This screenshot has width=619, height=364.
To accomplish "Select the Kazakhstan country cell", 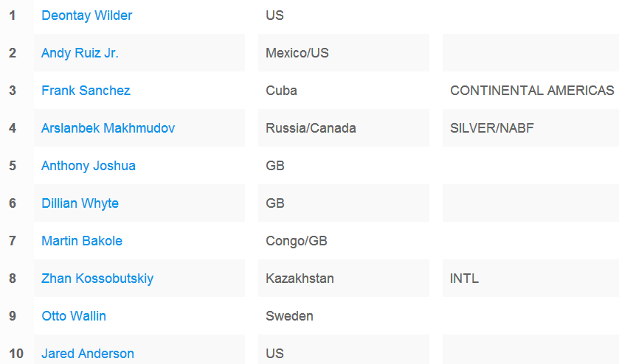I will pos(344,278).
